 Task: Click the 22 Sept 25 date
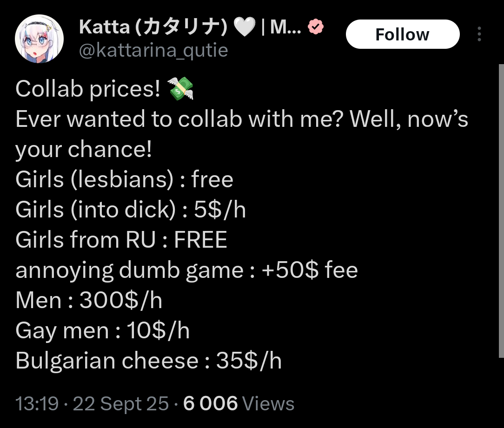pyautogui.click(x=121, y=403)
